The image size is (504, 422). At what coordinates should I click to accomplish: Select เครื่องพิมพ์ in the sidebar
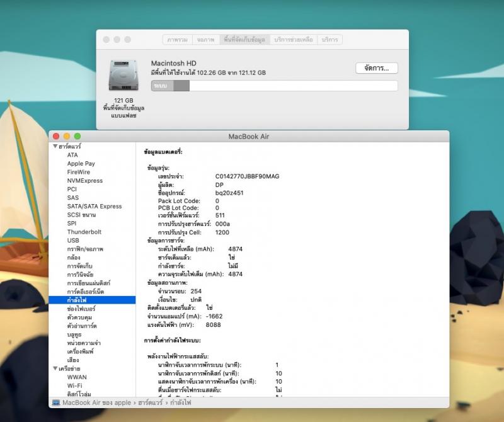(81, 351)
